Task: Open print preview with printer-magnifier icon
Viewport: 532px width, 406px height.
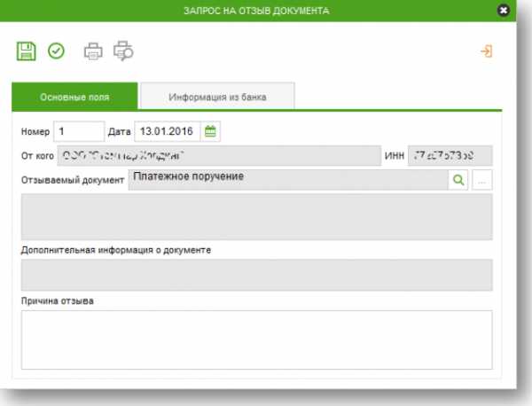Action: 123,51
